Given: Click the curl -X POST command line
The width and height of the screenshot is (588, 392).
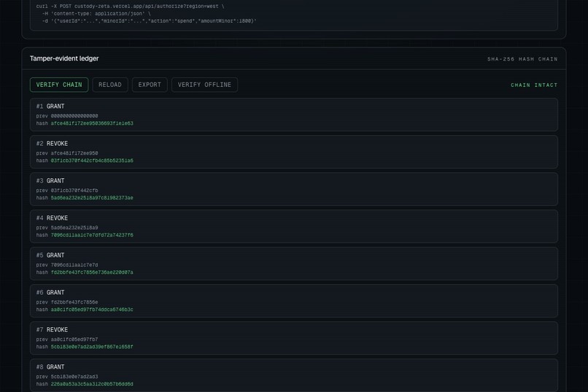Looking at the screenshot, I should tap(130, 7).
